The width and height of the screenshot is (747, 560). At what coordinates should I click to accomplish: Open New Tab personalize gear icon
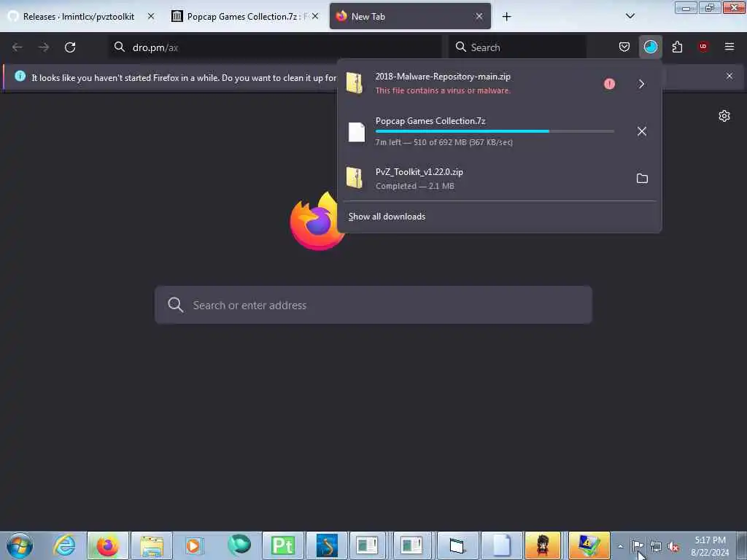coord(724,116)
